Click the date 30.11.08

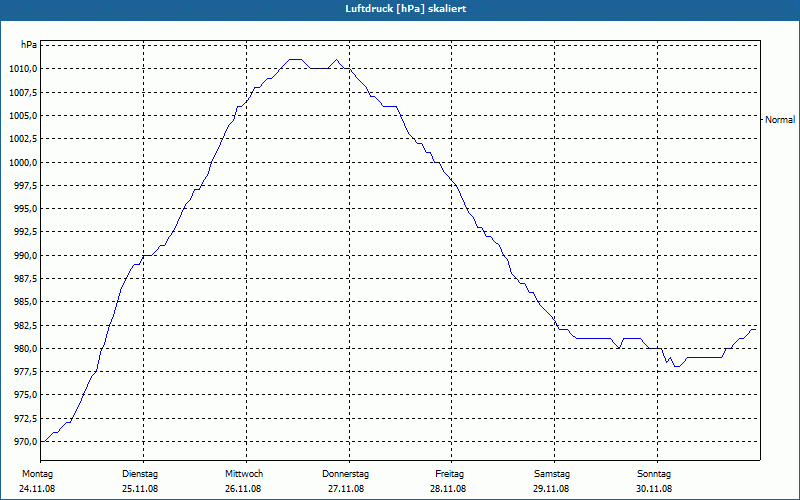click(654, 489)
